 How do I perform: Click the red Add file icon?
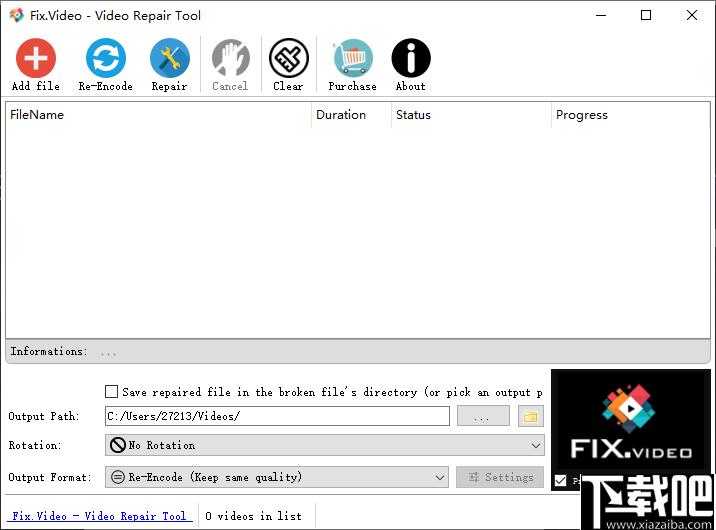coord(36,58)
